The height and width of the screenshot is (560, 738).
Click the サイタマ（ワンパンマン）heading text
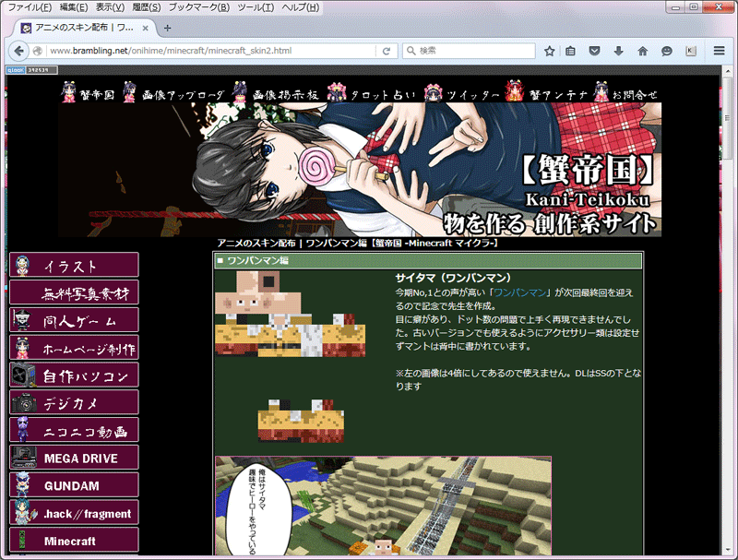[x=453, y=278]
